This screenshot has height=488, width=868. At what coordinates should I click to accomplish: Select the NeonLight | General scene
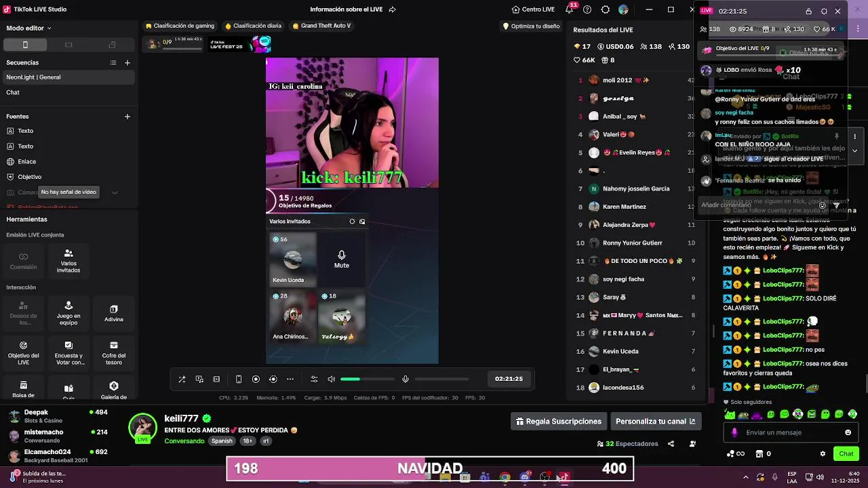coord(68,77)
